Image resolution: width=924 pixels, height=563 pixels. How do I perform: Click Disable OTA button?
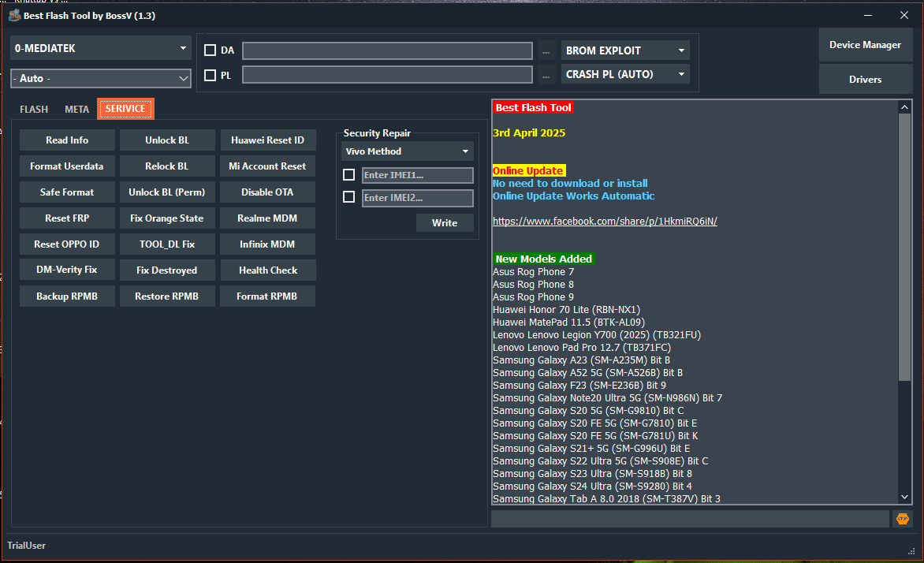tap(267, 192)
